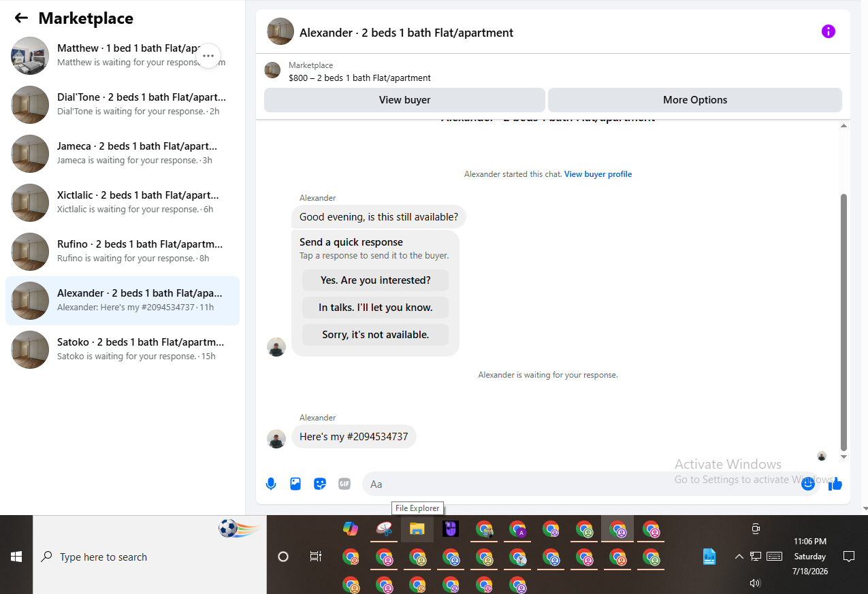Send 'In talks. I'll let you know.' response
The width and height of the screenshot is (868, 594).
376,308
